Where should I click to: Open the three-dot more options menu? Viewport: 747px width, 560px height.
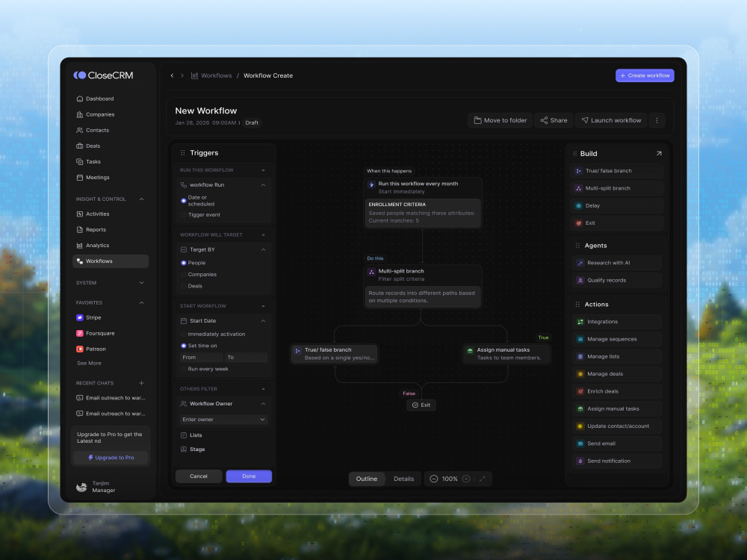click(x=657, y=120)
